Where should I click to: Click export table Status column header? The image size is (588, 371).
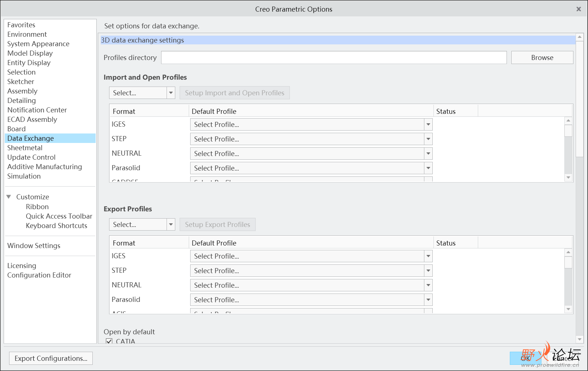pos(456,243)
